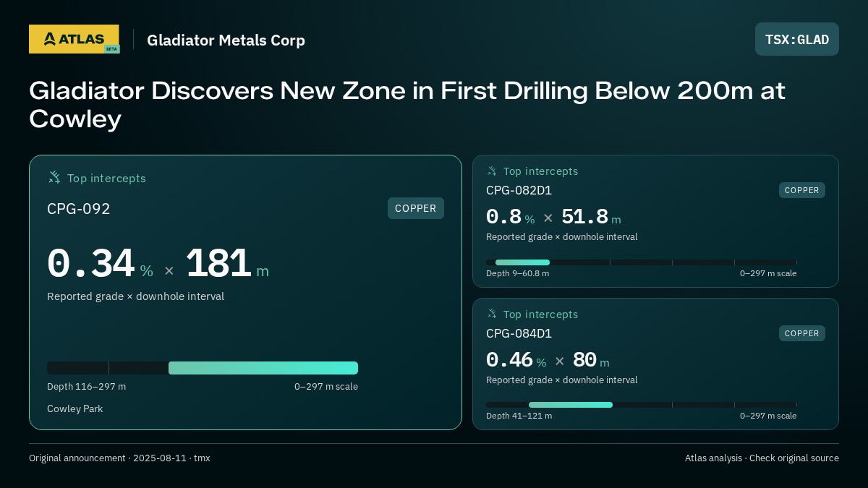
Task: Click the COPPER tag on CPG-082D1
Action: (x=802, y=190)
